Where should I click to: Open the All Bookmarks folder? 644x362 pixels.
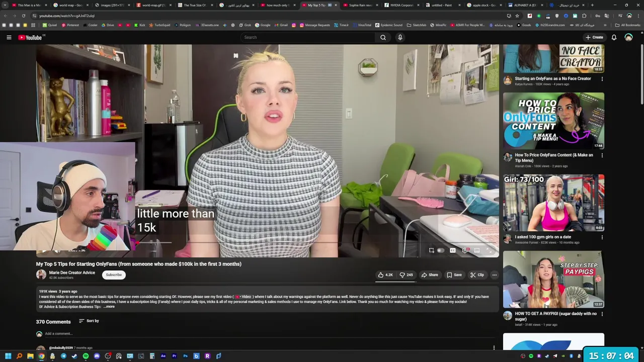[628, 25]
